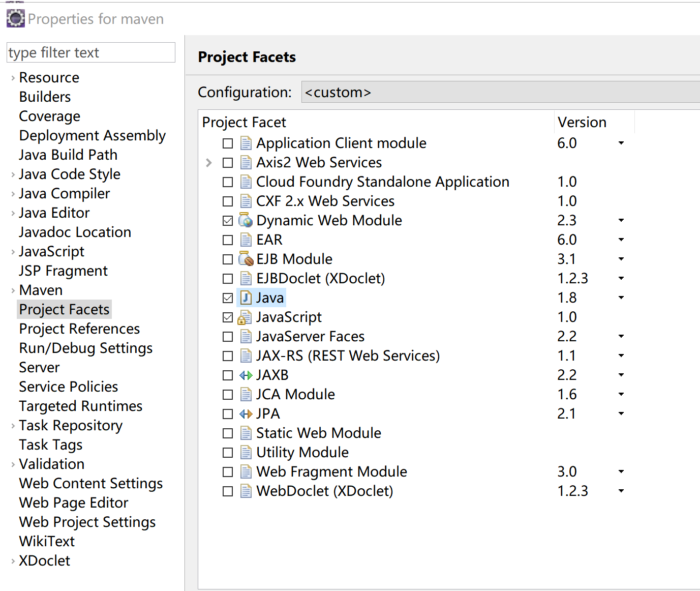The width and height of the screenshot is (700, 591).
Task: Click the Java facet icon
Action: [246, 298]
